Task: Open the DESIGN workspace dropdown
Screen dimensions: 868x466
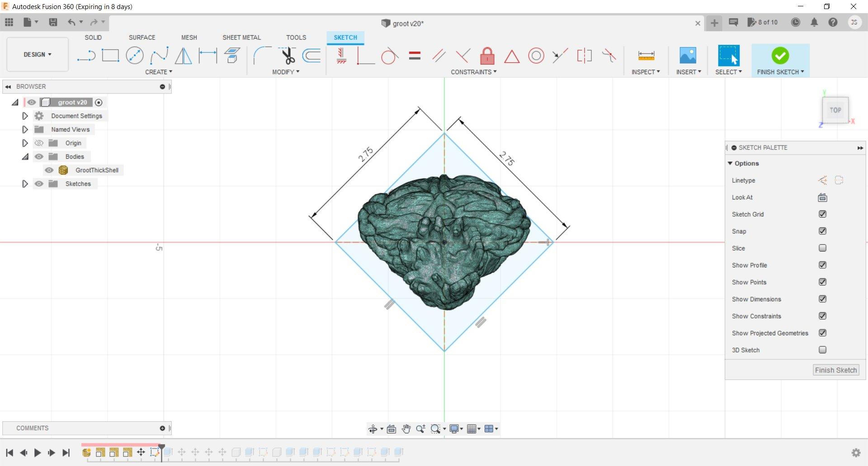Action: 38,54
